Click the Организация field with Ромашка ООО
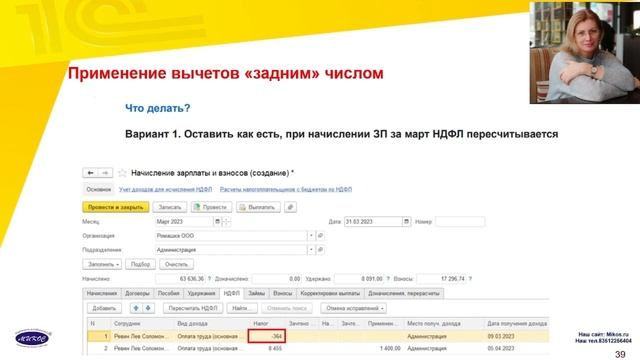Screen dimensions: 640x360 tap(231, 236)
